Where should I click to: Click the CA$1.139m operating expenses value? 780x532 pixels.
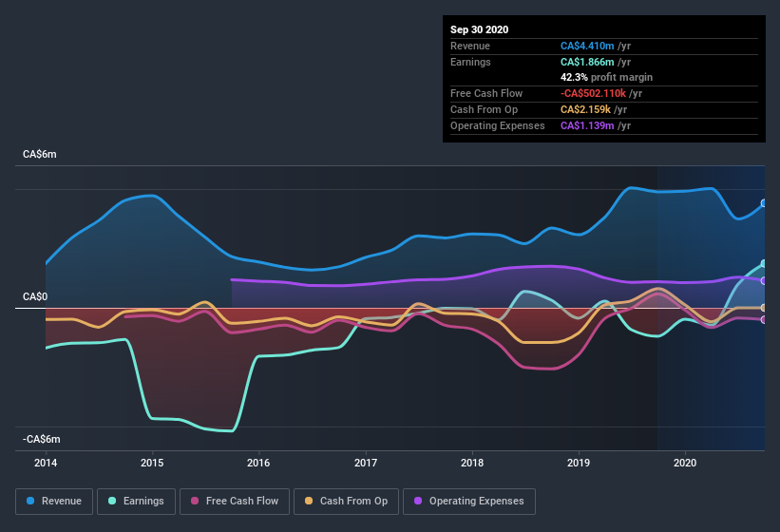pyautogui.click(x=587, y=125)
